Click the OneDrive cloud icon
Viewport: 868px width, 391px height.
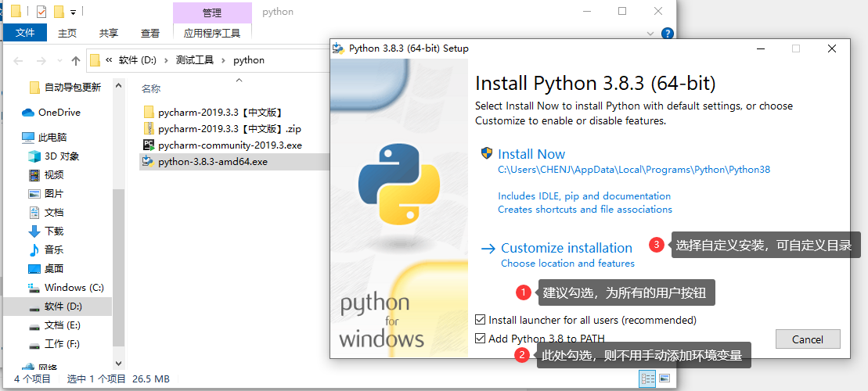pos(28,113)
